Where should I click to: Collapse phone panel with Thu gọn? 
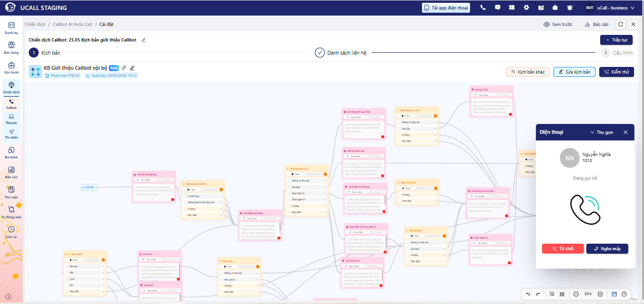click(602, 132)
